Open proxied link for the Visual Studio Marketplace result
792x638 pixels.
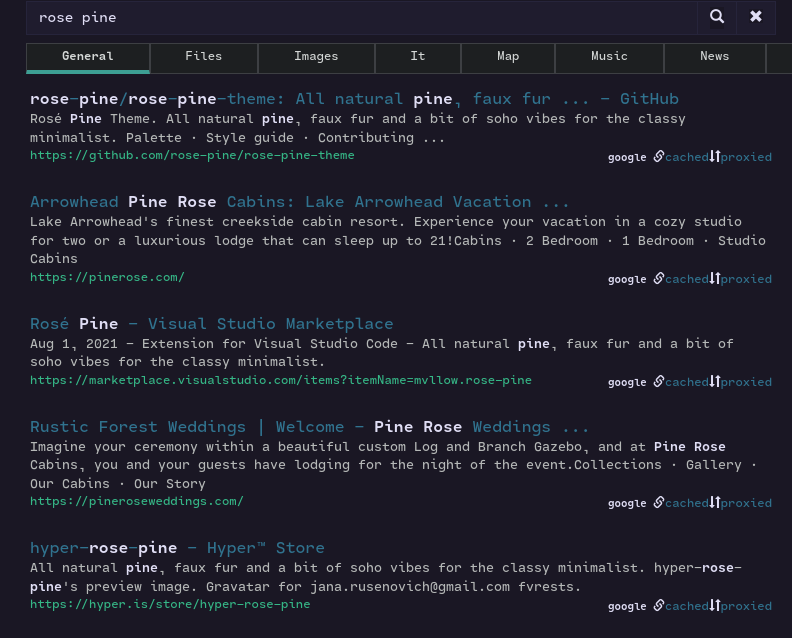[x=746, y=382]
